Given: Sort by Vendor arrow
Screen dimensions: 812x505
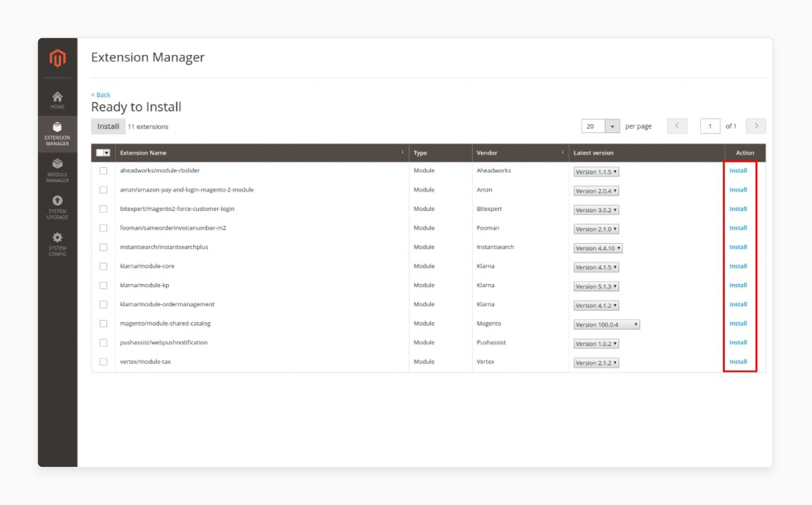Looking at the screenshot, I should pyautogui.click(x=562, y=152).
